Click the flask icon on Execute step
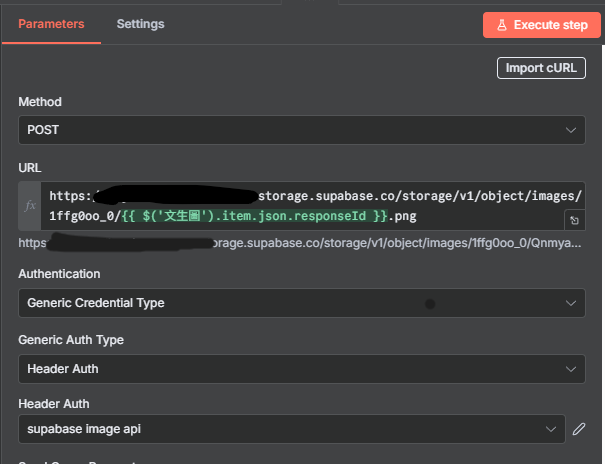This screenshot has width=605, height=464. [x=500, y=25]
